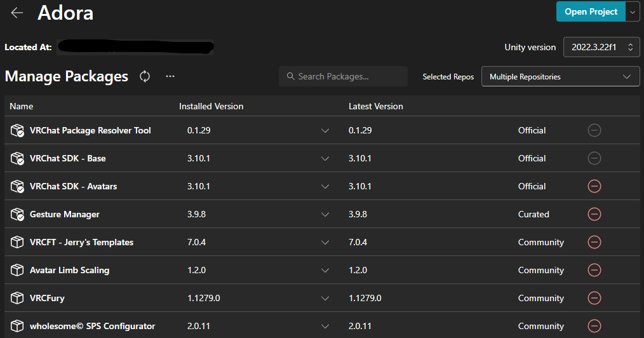644x338 pixels.
Task: Refresh the package list
Action: coord(145,76)
